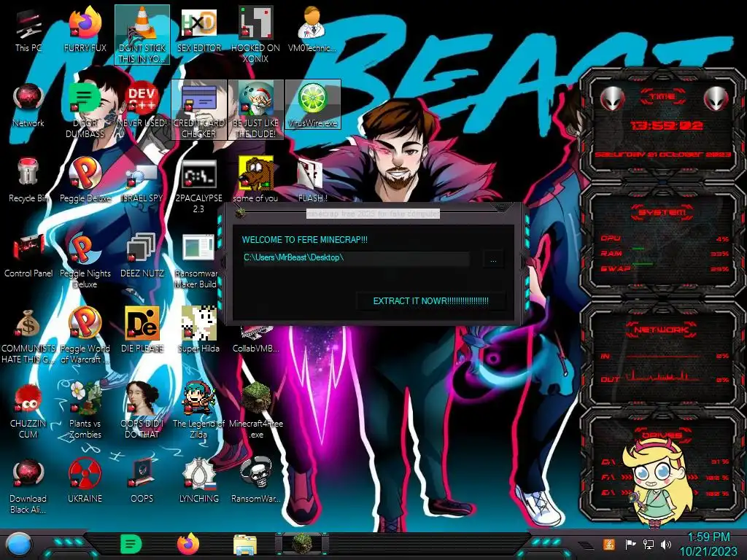Click the EXTRACT IT NOWR button
Screen dimensions: 747x560
[x=430, y=301]
